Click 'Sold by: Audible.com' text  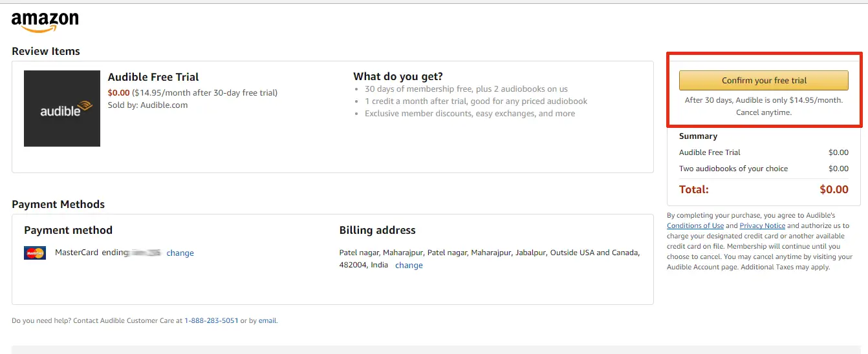(x=147, y=105)
